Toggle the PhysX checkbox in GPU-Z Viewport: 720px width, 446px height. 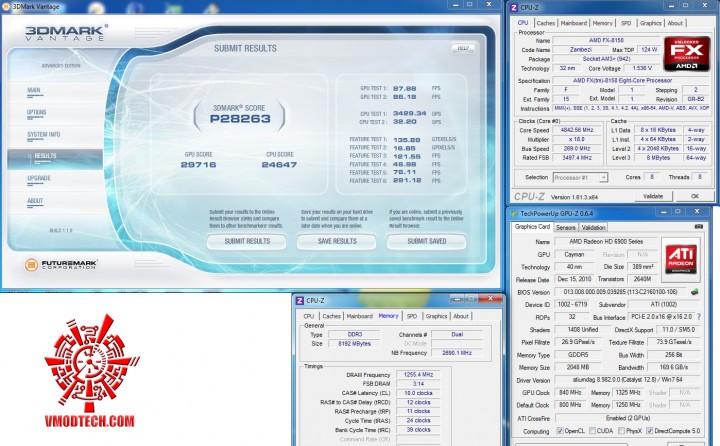[x=621, y=431]
